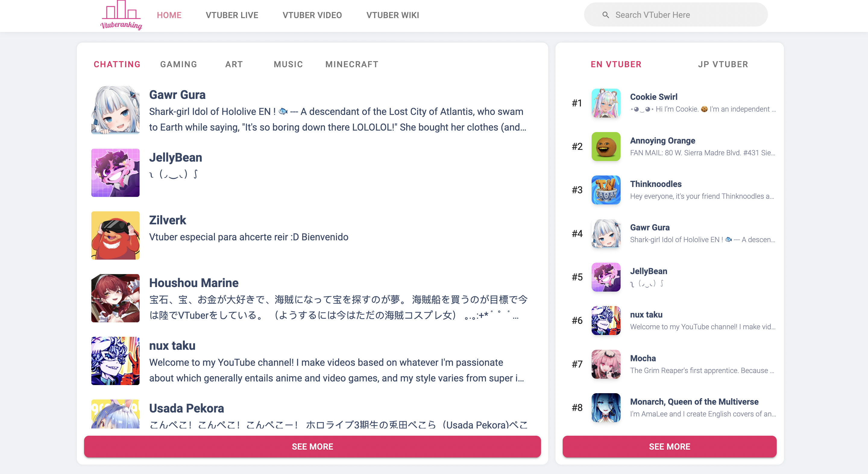This screenshot has width=868, height=474.
Task: Click the search magnifier icon
Action: coord(605,15)
